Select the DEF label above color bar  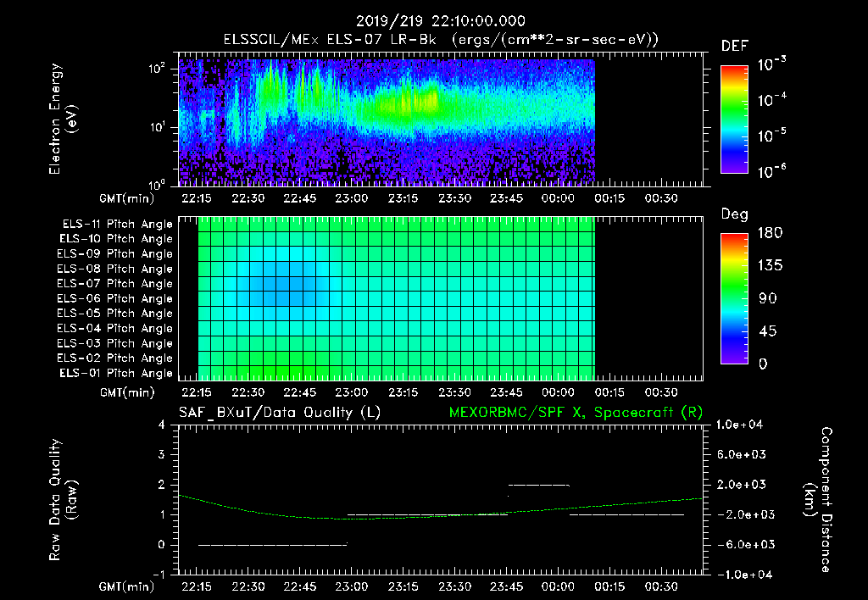point(735,46)
